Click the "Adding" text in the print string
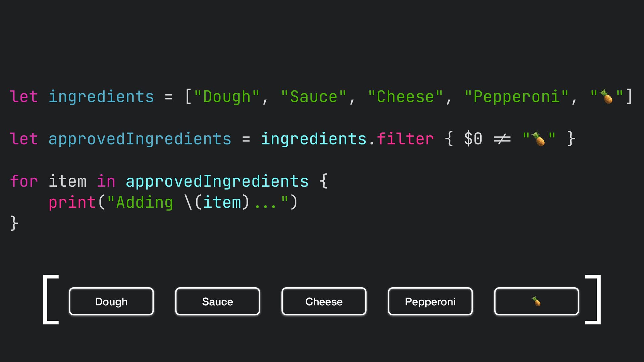 pyautogui.click(x=145, y=202)
